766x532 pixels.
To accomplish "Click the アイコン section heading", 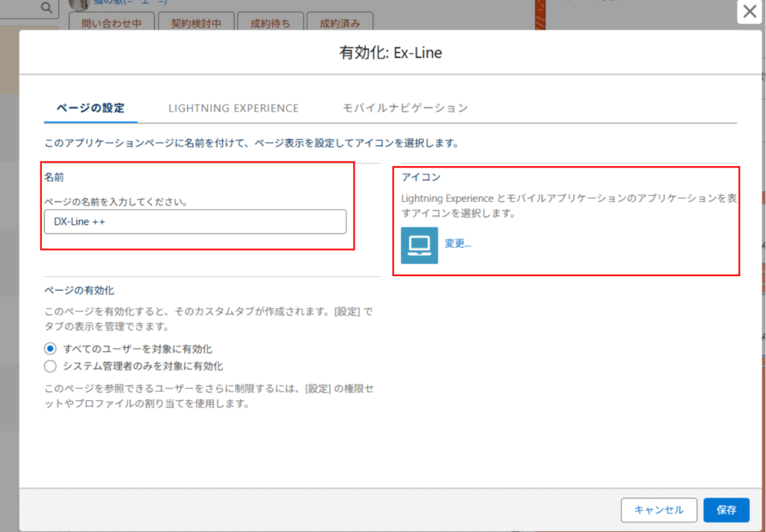I will point(421,177).
